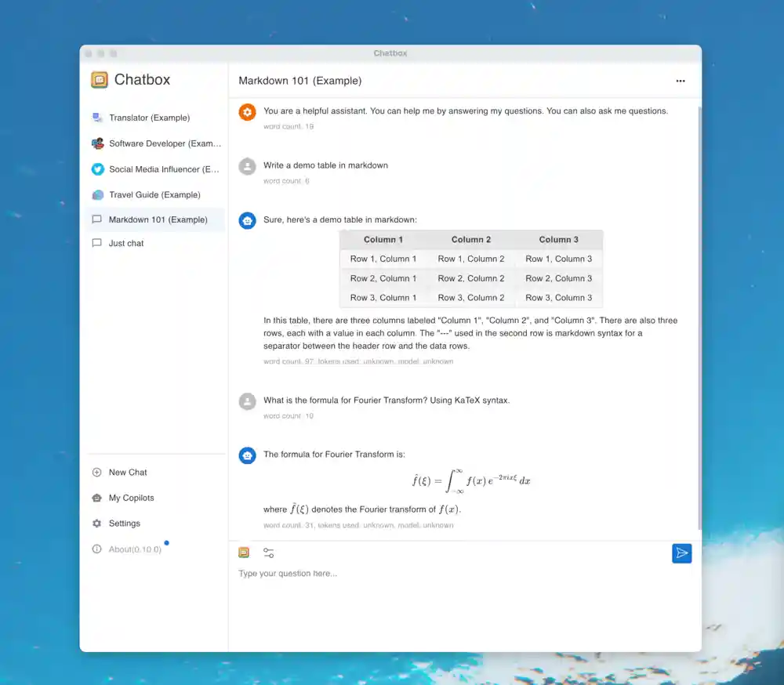The width and height of the screenshot is (784, 685).
Task: Select Markdown 101 (Example) in sidebar
Action: tap(155, 219)
